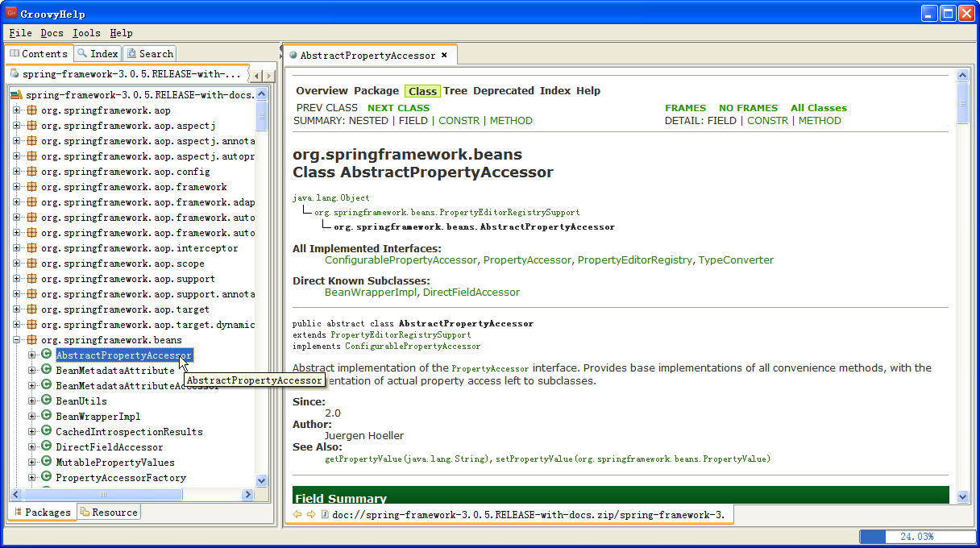Click the package icon for org.springframework.aop
The width and height of the screenshot is (980, 548).
[32, 110]
